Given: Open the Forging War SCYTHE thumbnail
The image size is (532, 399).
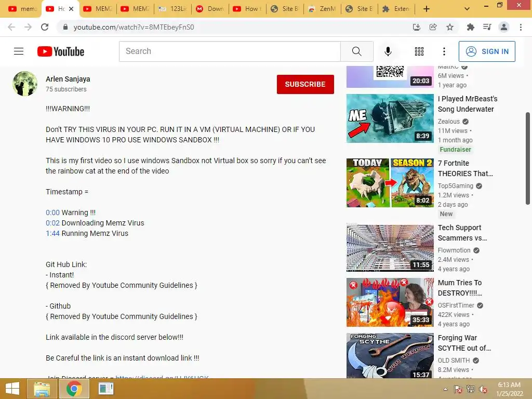Looking at the screenshot, I should point(390,355).
